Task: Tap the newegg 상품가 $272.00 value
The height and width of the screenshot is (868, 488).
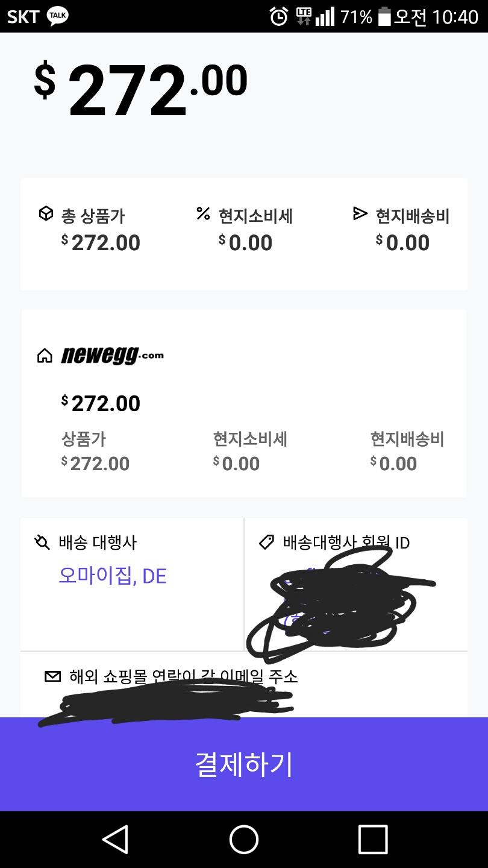Action: (x=96, y=464)
